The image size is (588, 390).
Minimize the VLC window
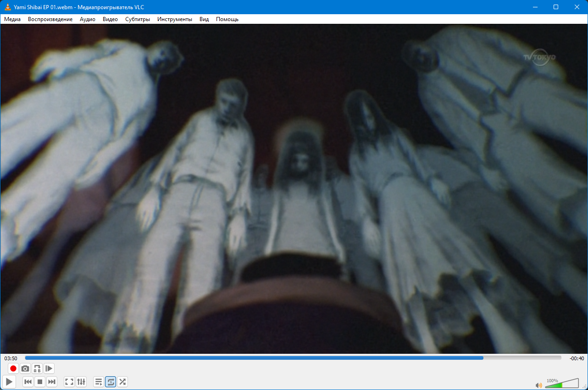point(535,7)
